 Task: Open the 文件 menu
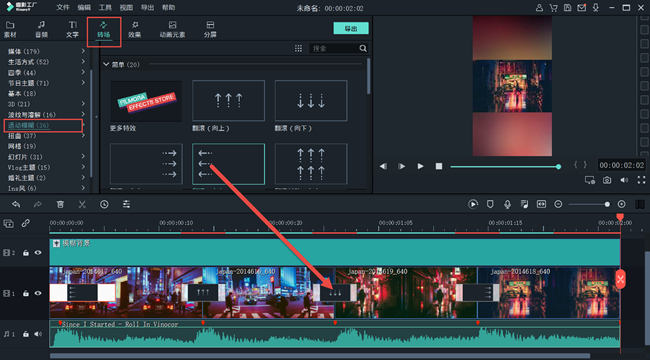63,7
